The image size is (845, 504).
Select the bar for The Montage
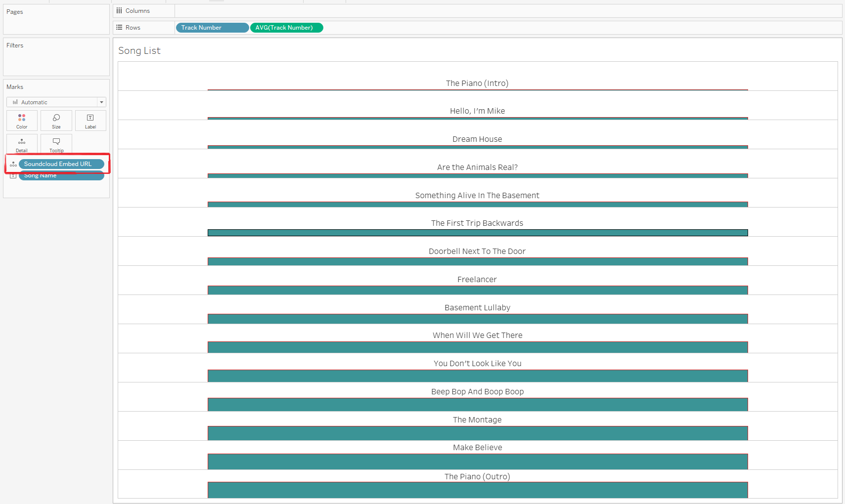click(x=478, y=433)
